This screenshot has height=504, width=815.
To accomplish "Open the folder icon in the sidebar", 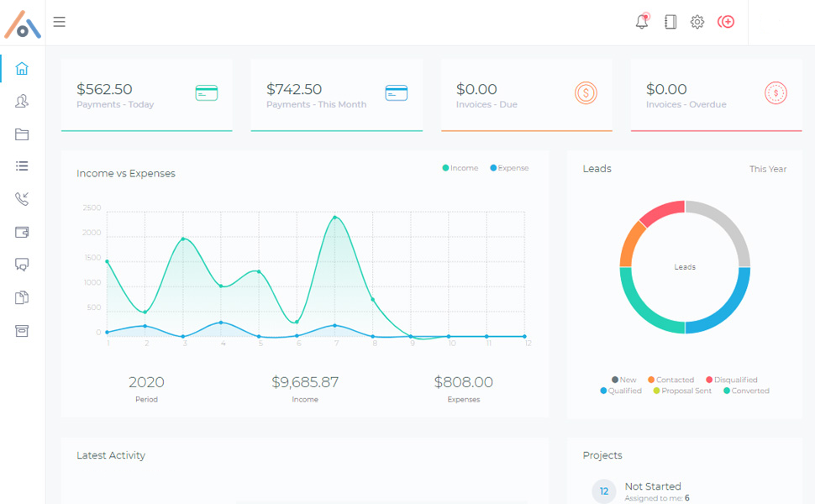I will [x=22, y=134].
